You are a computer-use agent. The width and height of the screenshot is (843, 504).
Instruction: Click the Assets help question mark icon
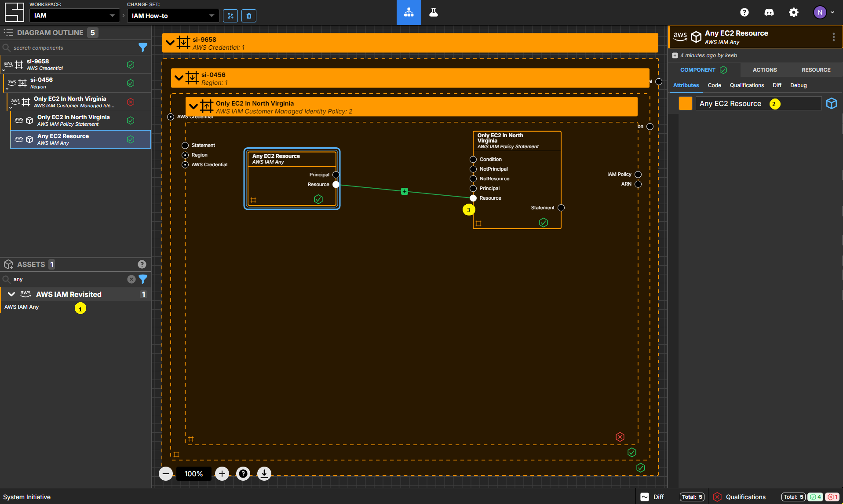pyautogui.click(x=142, y=264)
